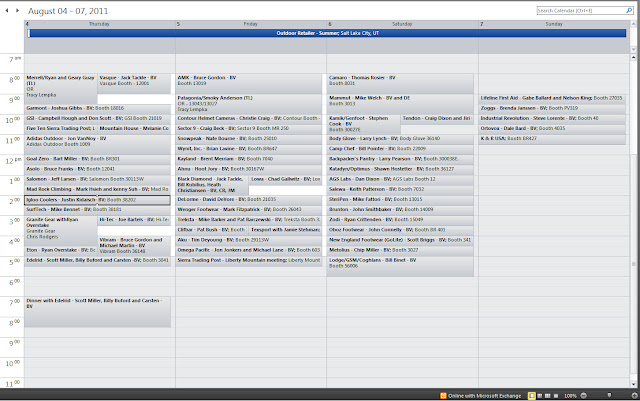Open Salomon - Jeff Larsen appointment
Image resolution: width=640 pixels, height=401 pixels.
(x=98, y=180)
